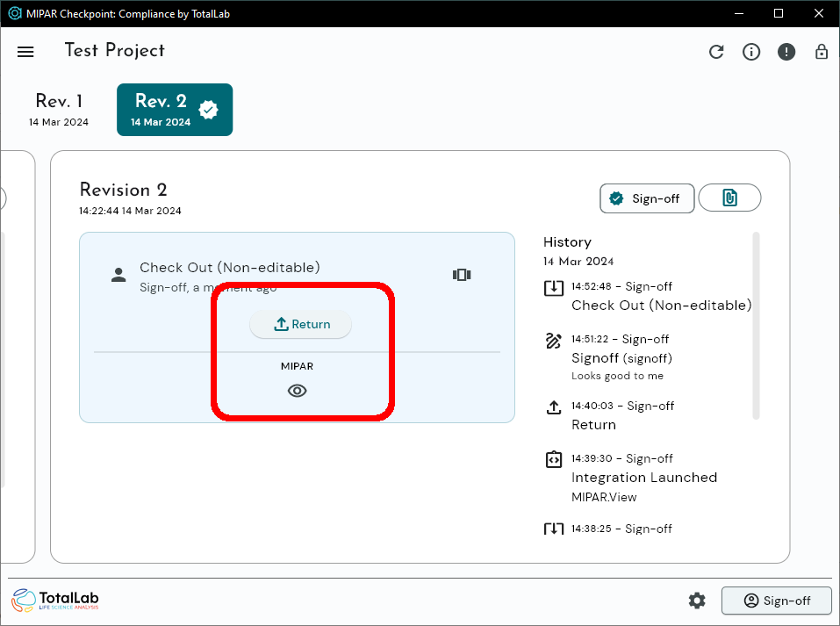Click the history icon at 14:38:25
Viewport: 840px width, 626px height.
(553, 529)
